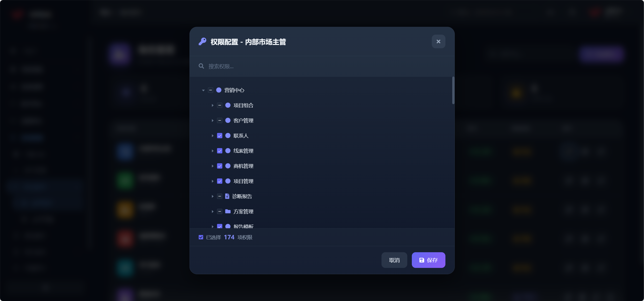This screenshot has height=301, width=644.
Task: Click the circle icon beside 营销中心
Action: (219, 90)
